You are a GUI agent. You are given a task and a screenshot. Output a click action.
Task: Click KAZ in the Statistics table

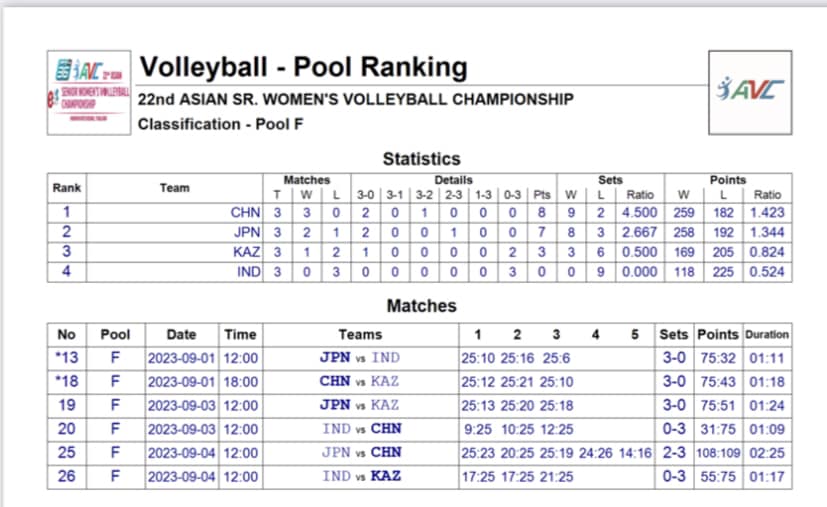coord(247,252)
